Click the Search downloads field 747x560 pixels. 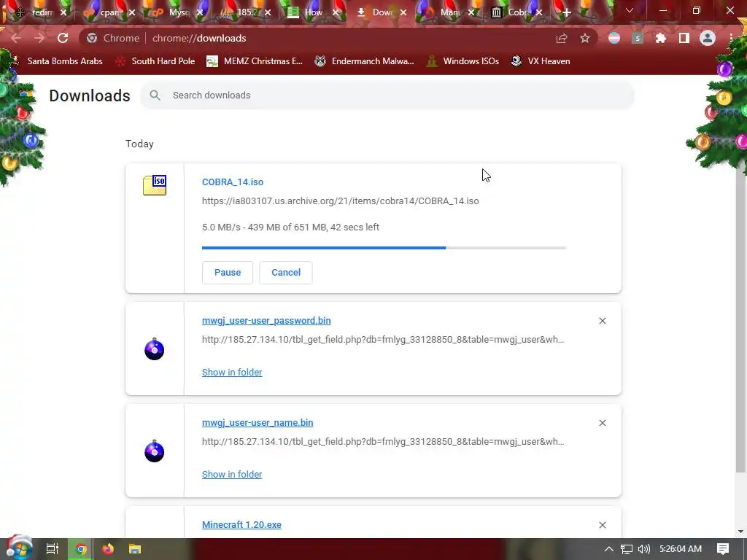click(x=387, y=96)
